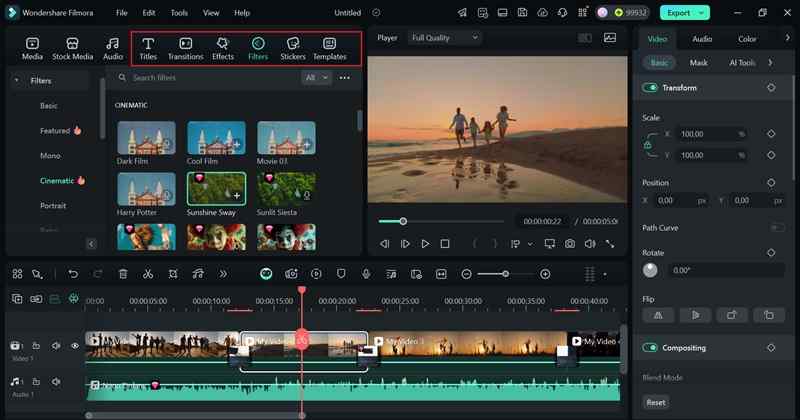
Task: Take a snapshot of the preview
Action: tap(570, 244)
